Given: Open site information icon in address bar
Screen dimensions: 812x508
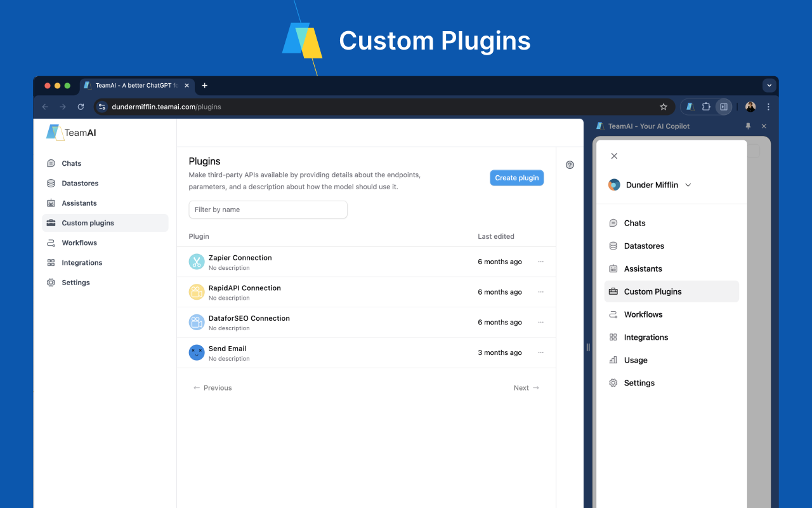Looking at the screenshot, I should 102,107.
